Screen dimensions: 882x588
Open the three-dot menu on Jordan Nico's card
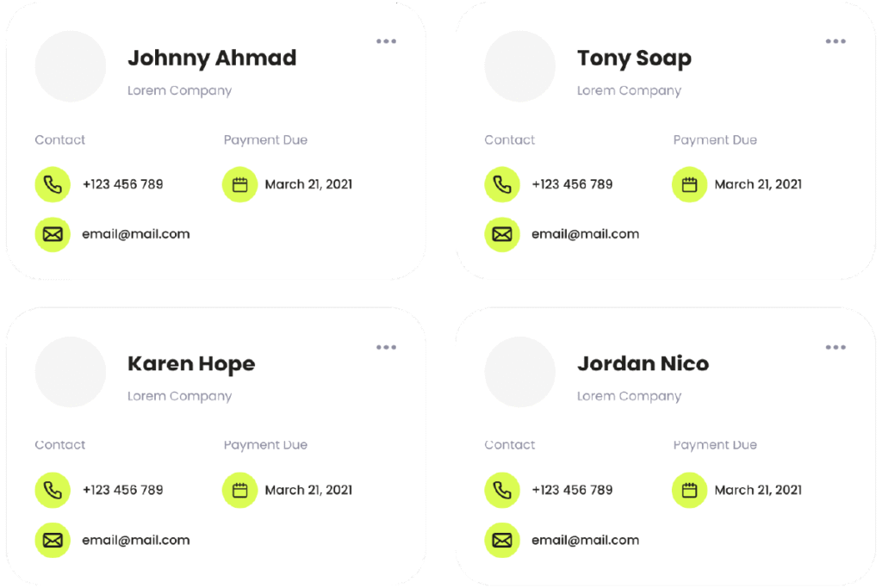pos(835,347)
